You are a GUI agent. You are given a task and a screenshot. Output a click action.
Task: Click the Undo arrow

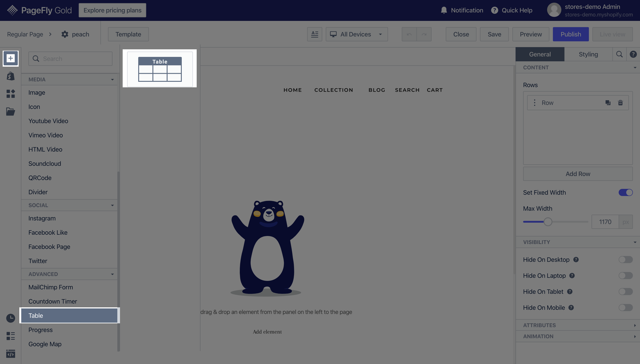click(x=409, y=34)
